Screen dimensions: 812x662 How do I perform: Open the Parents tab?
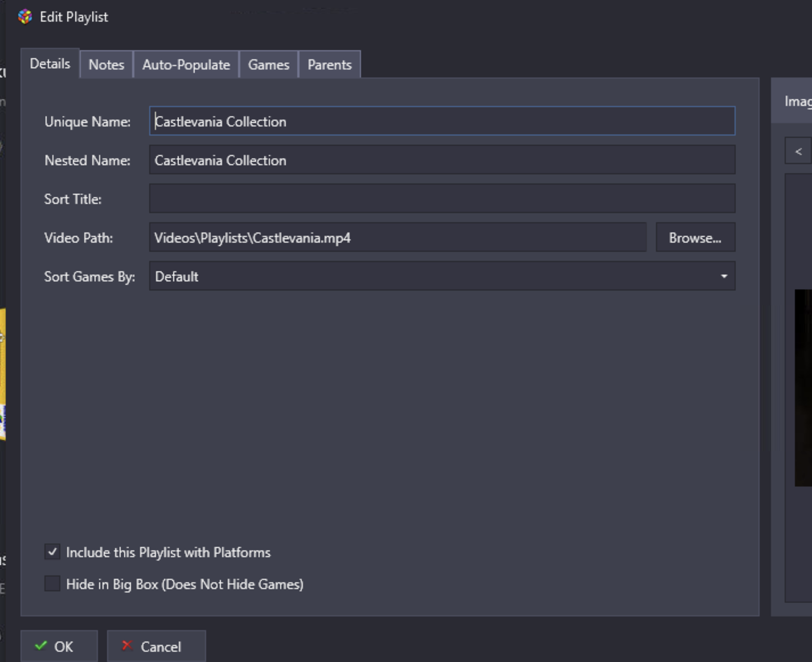tap(330, 64)
